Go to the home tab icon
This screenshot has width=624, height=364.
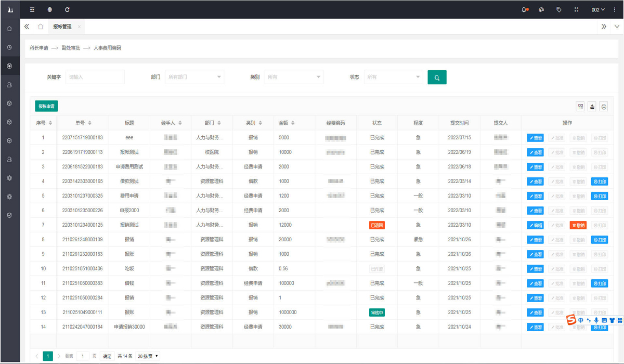(x=41, y=27)
